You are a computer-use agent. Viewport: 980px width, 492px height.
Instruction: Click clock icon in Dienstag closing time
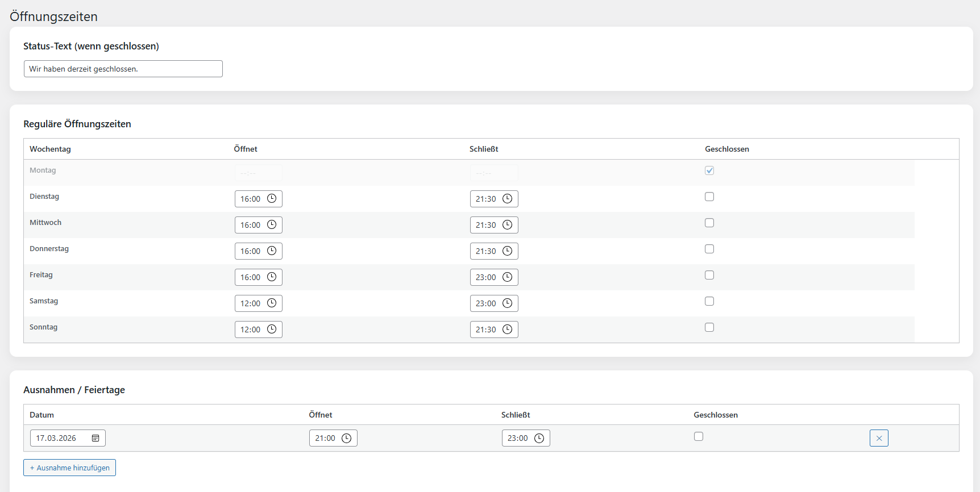click(x=507, y=199)
